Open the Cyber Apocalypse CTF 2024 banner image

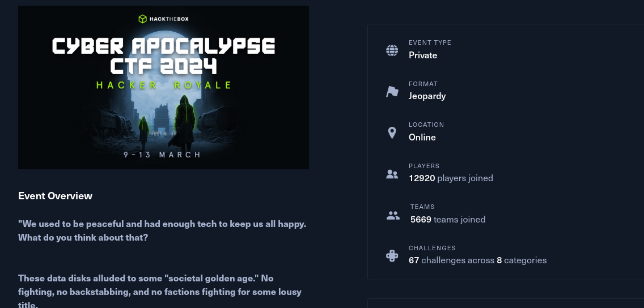point(163,87)
